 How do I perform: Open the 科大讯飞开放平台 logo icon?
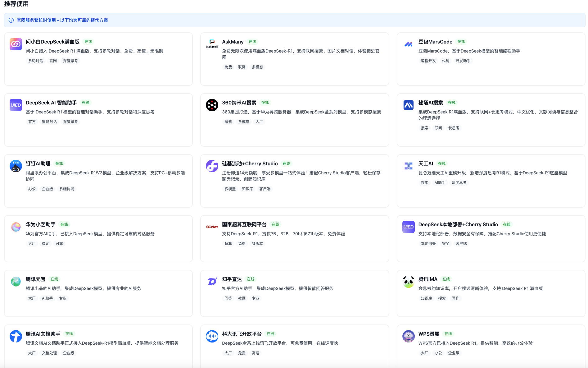click(x=212, y=336)
